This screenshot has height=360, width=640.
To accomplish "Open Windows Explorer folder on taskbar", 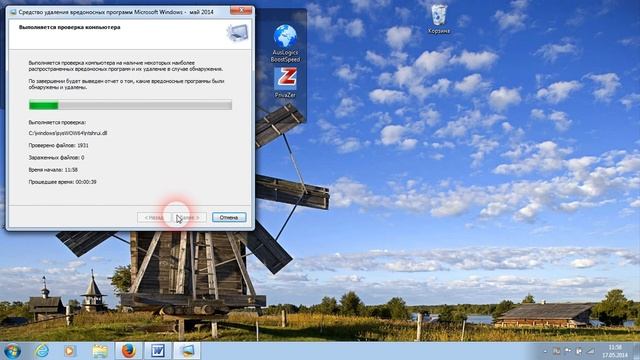I will (x=100, y=351).
